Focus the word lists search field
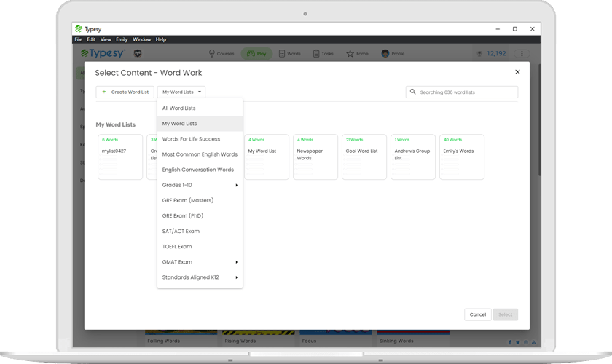 462,92
